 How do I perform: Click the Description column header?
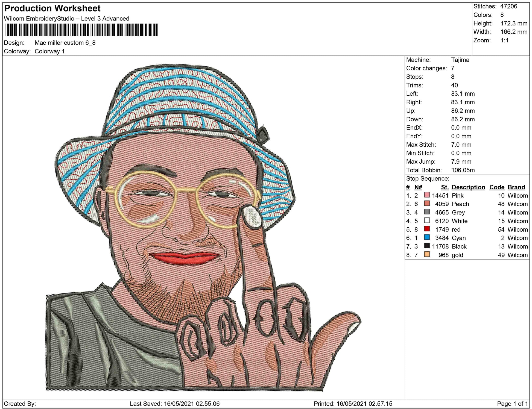pos(468,187)
